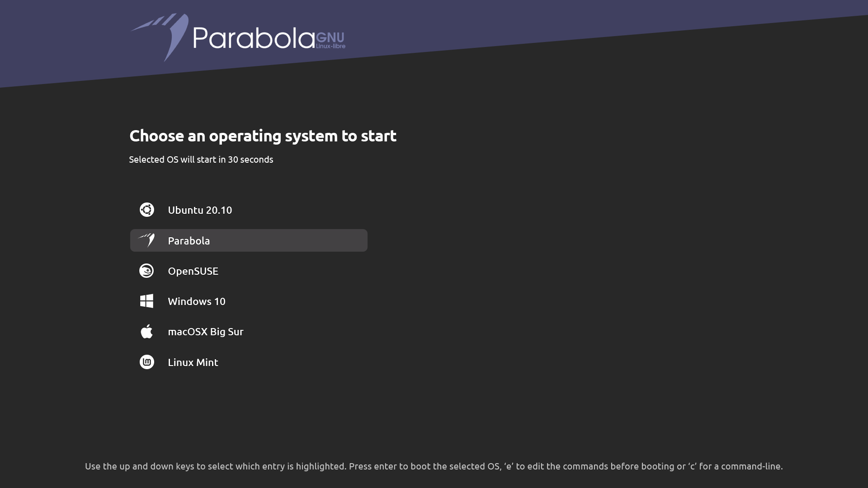Choose the OpenSUSE boot entry
This screenshot has height=488, width=868.
click(x=249, y=271)
